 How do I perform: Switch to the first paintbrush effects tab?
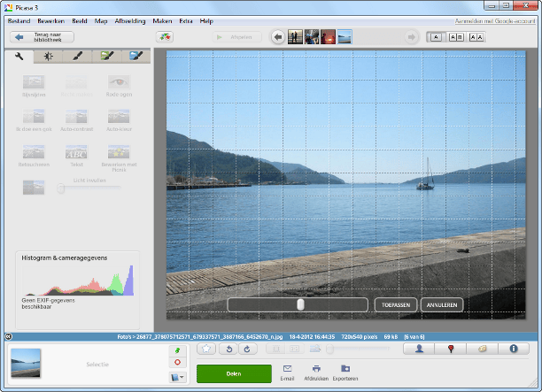77,57
